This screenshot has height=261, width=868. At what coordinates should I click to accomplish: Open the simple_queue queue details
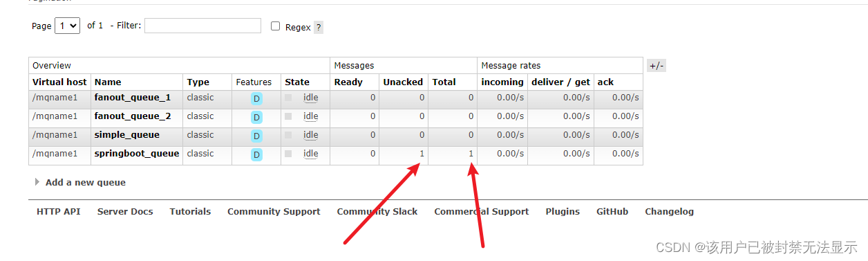pyautogui.click(x=127, y=135)
